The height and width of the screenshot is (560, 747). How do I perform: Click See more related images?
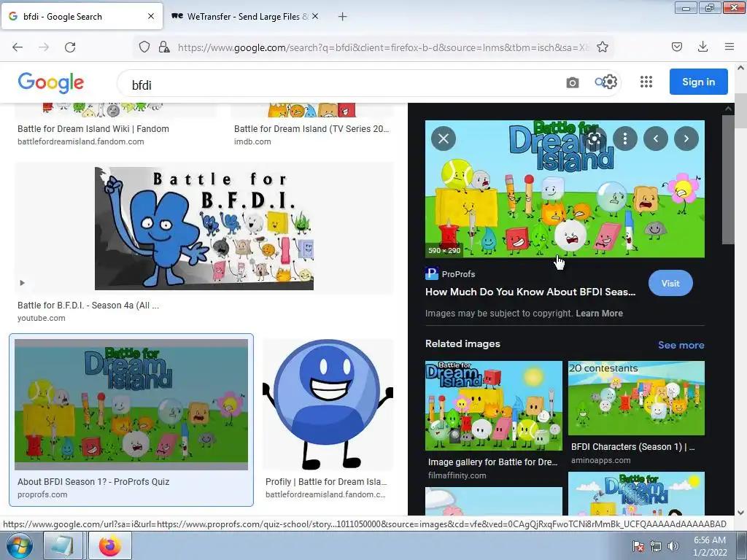[x=681, y=345]
